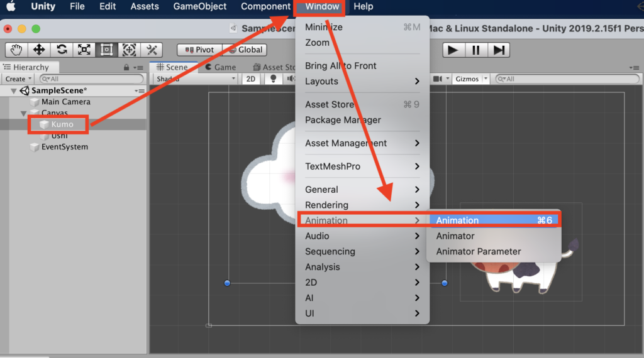Toggle Pivot handle position

coord(199,50)
